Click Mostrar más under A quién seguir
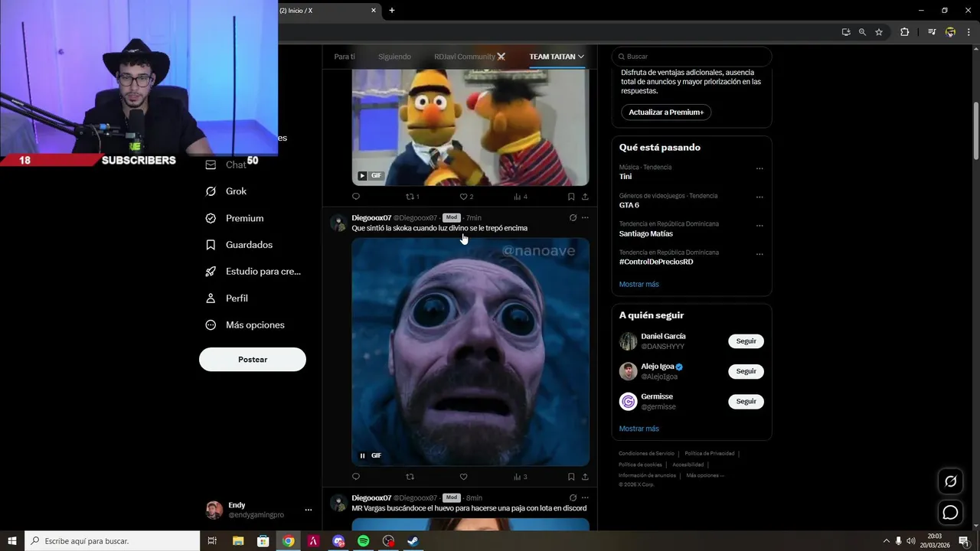The height and width of the screenshot is (551, 980). tap(639, 429)
